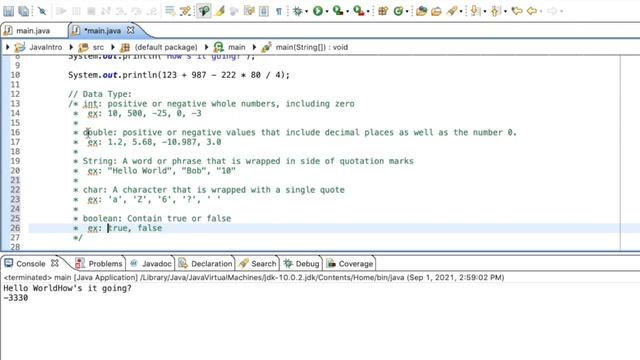The height and width of the screenshot is (360, 640).
Task: Close the Console view tab
Action: click(x=55, y=263)
